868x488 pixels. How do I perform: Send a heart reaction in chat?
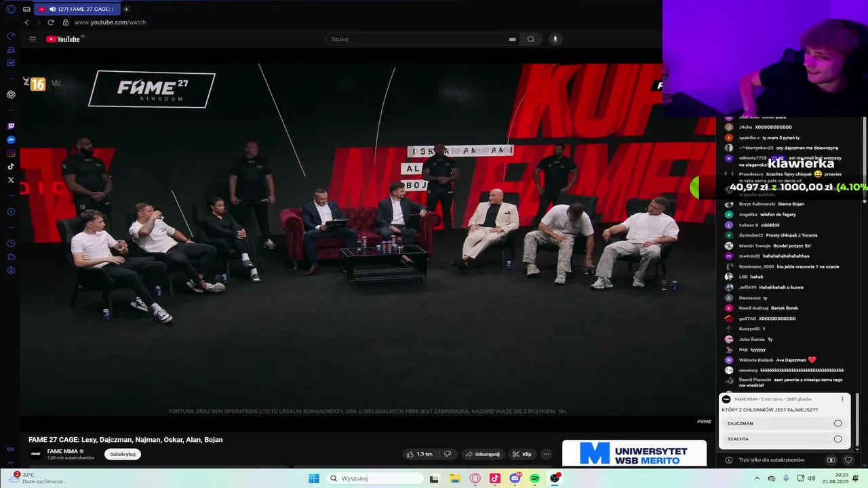tap(848, 460)
